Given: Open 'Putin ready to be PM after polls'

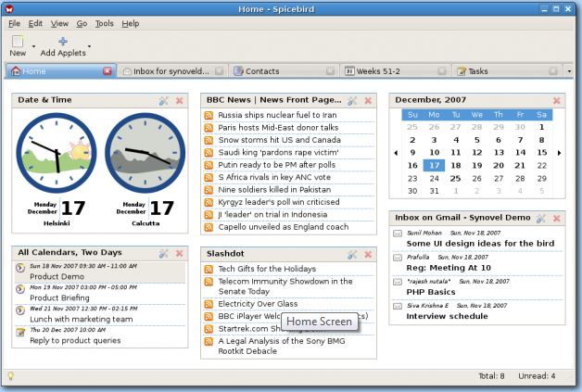Looking at the screenshot, I should pos(276,165).
